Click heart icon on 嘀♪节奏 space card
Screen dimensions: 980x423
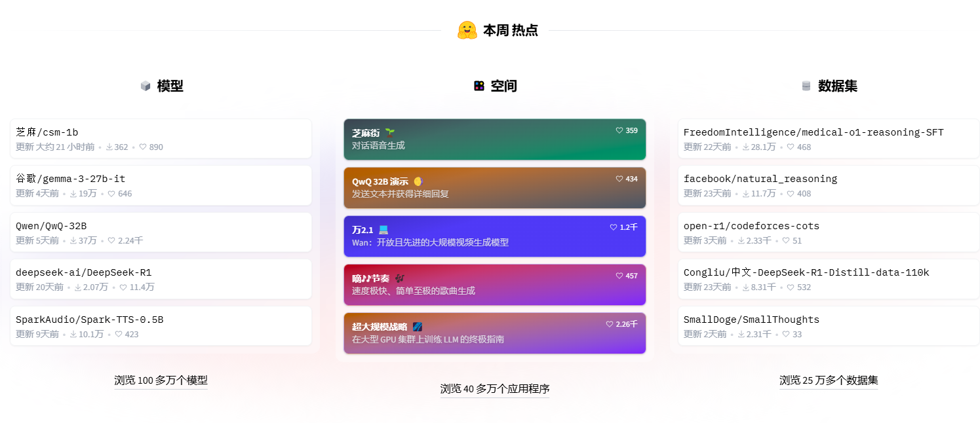[619, 276]
